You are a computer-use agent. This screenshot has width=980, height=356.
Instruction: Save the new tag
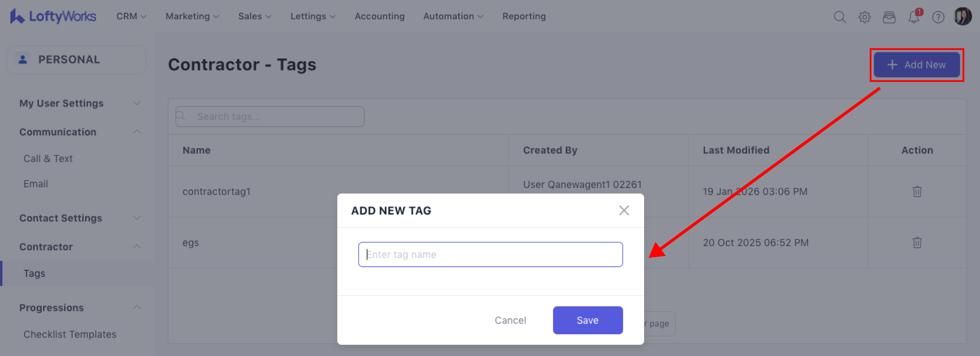[x=587, y=320]
